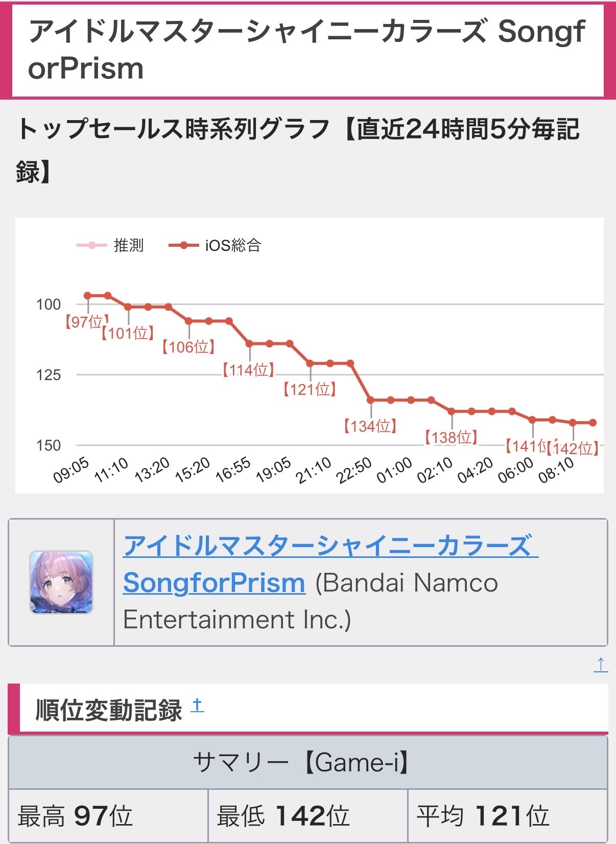This screenshot has width=616, height=844.
Task: Click the 【114位】 point label
Action: (249, 369)
